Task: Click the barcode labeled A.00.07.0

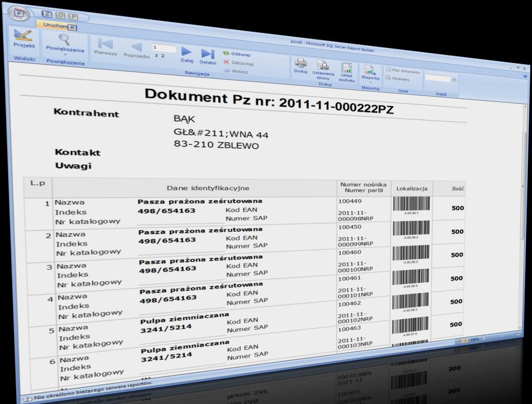Action: click(x=410, y=324)
